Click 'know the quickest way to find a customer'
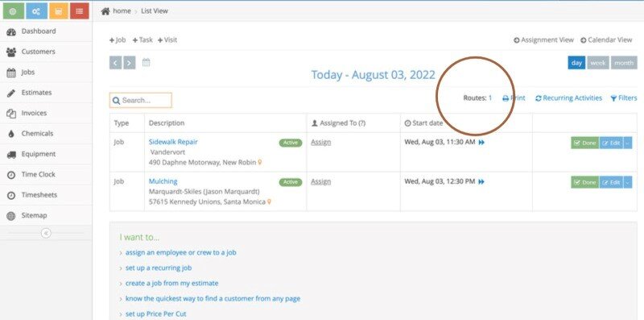Viewport: 644px width, 320px height. pos(213,298)
